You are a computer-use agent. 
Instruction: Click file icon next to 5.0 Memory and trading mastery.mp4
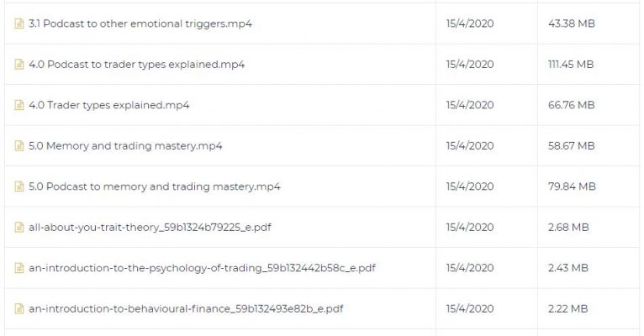pyautogui.click(x=18, y=145)
